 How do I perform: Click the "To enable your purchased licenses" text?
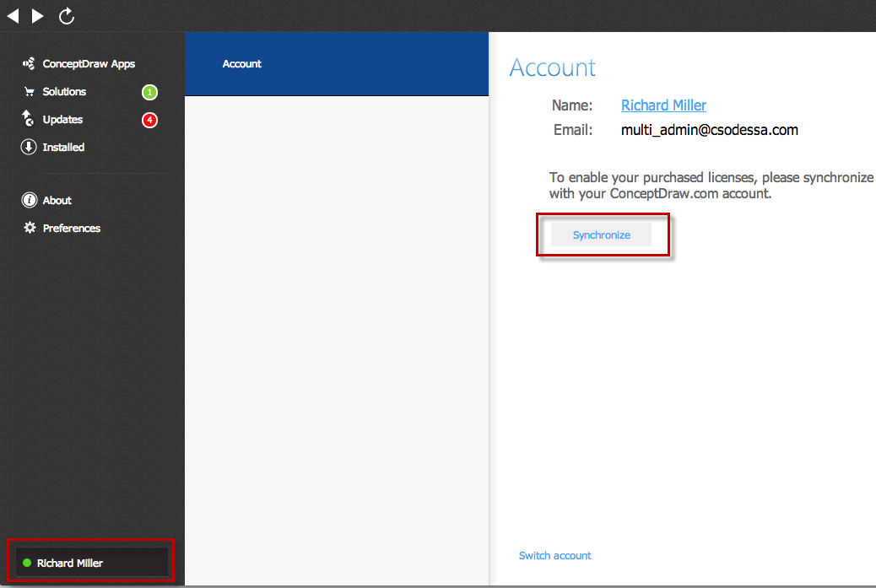(x=711, y=186)
